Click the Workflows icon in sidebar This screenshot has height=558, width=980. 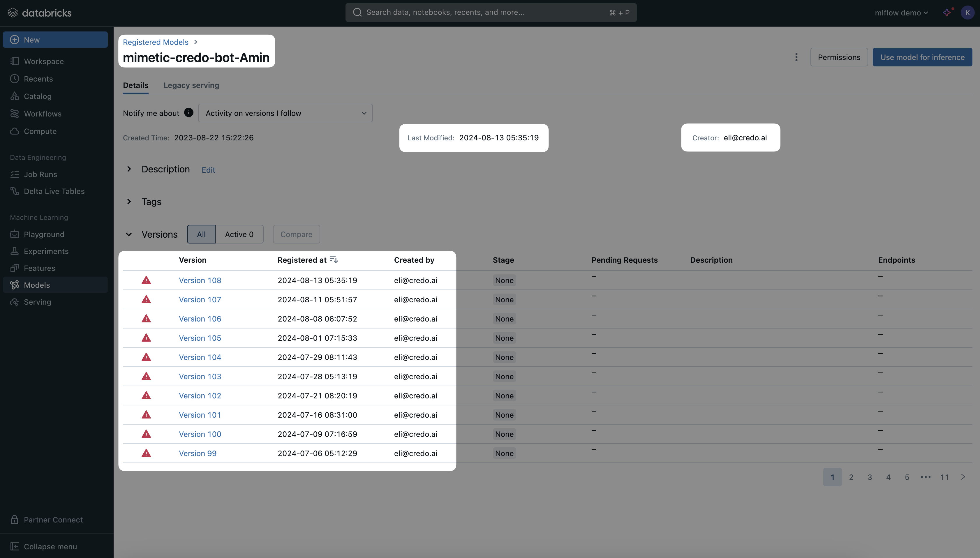click(x=15, y=114)
